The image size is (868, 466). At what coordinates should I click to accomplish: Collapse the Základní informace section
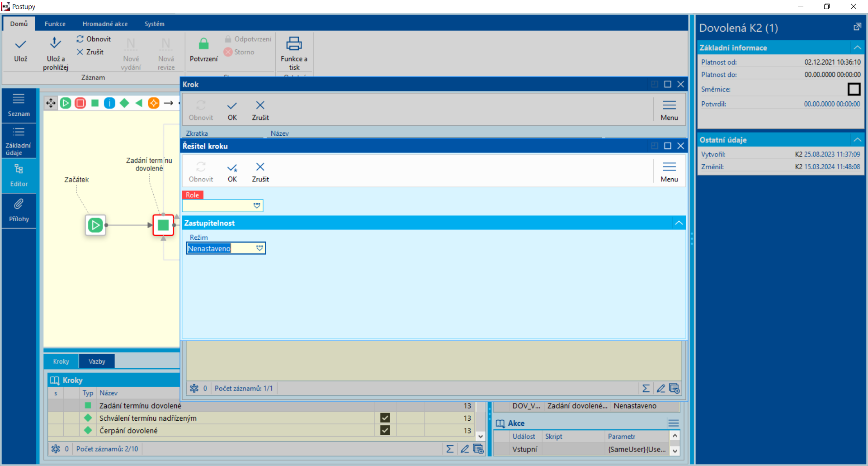tap(857, 48)
